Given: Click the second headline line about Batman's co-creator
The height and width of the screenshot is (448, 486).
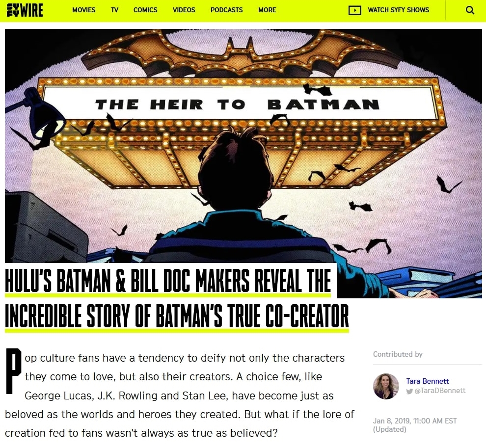Looking at the screenshot, I should [177, 316].
